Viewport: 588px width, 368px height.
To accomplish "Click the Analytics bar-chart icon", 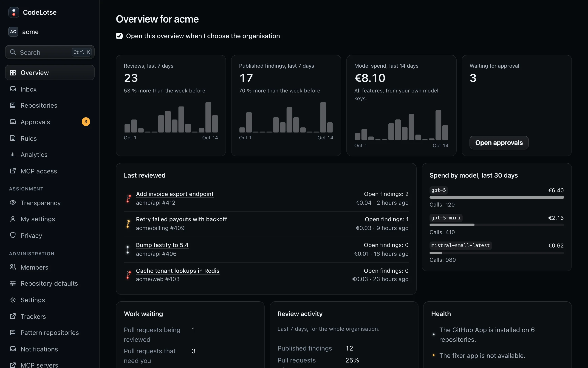I will coord(13,155).
